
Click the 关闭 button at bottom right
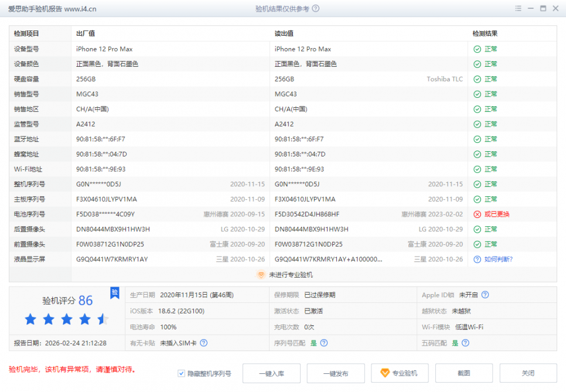click(x=528, y=373)
